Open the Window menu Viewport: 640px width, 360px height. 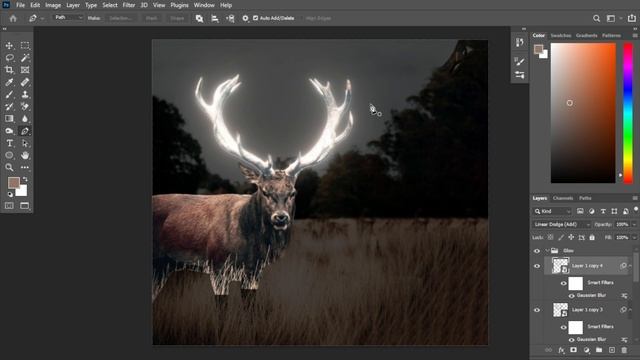coord(204,5)
